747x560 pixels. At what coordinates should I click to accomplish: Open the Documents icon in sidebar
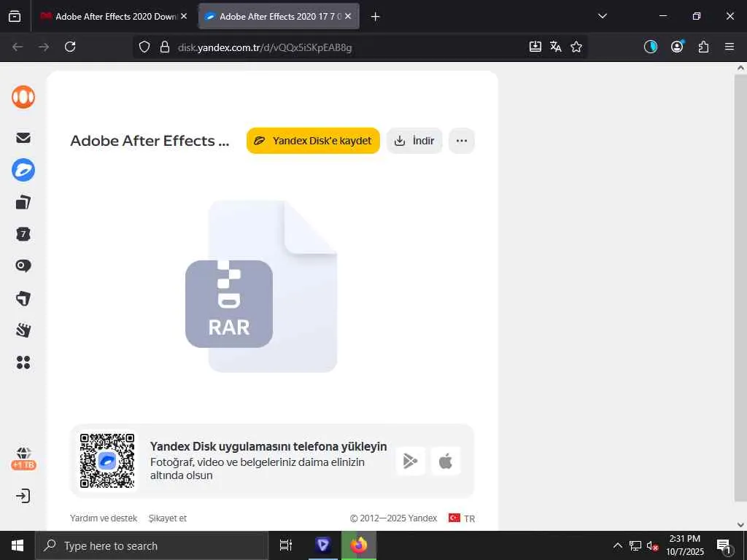tap(23, 203)
